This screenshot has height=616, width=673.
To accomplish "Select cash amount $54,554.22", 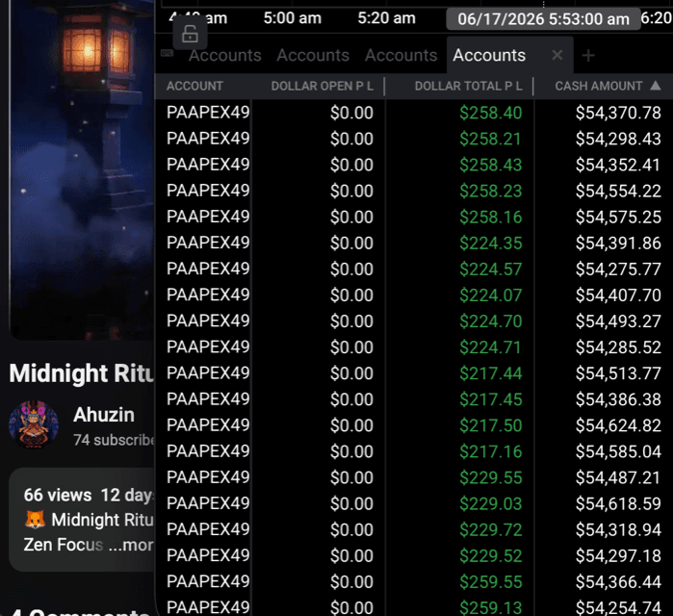I will [x=618, y=191].
